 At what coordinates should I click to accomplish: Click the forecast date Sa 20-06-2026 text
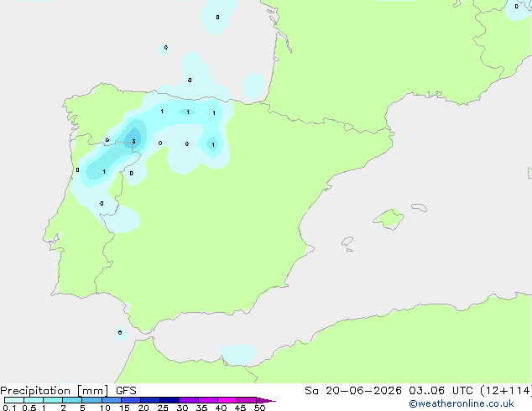click(x=353, y=391)
